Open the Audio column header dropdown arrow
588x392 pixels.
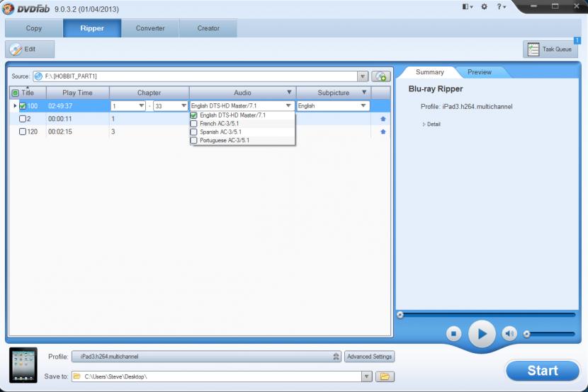click(x=289, y=92)
